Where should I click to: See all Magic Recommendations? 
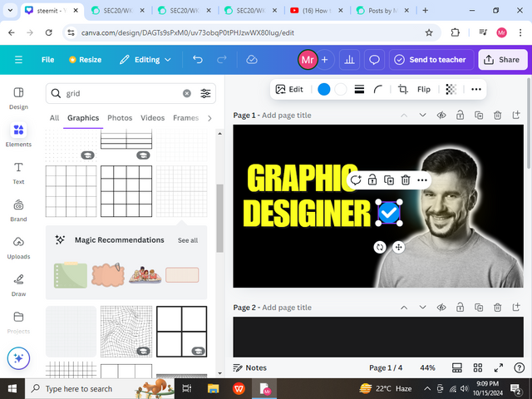tap(188, 240)
